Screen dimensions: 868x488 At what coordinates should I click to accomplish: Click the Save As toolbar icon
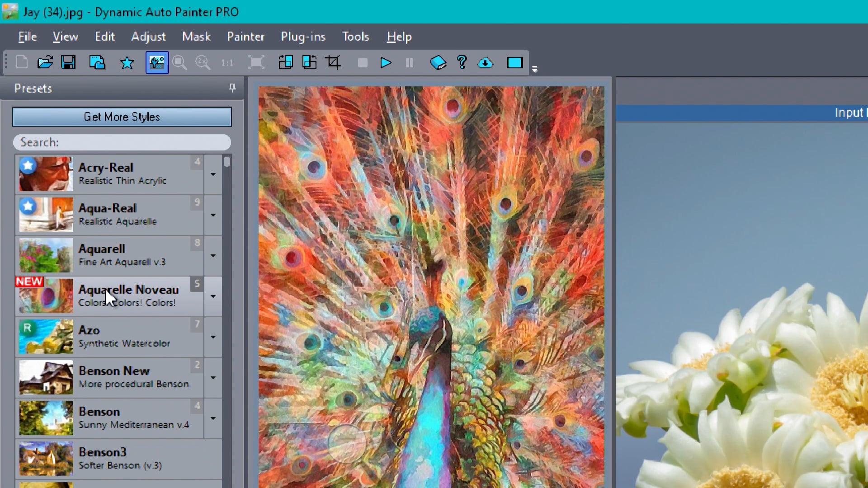coord(97,62)
